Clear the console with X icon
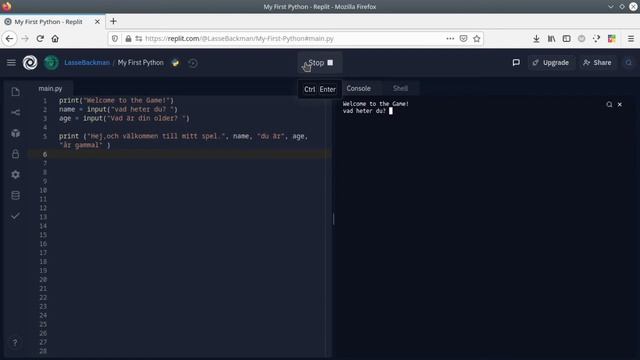640x360 pixels. coord(620,104)
